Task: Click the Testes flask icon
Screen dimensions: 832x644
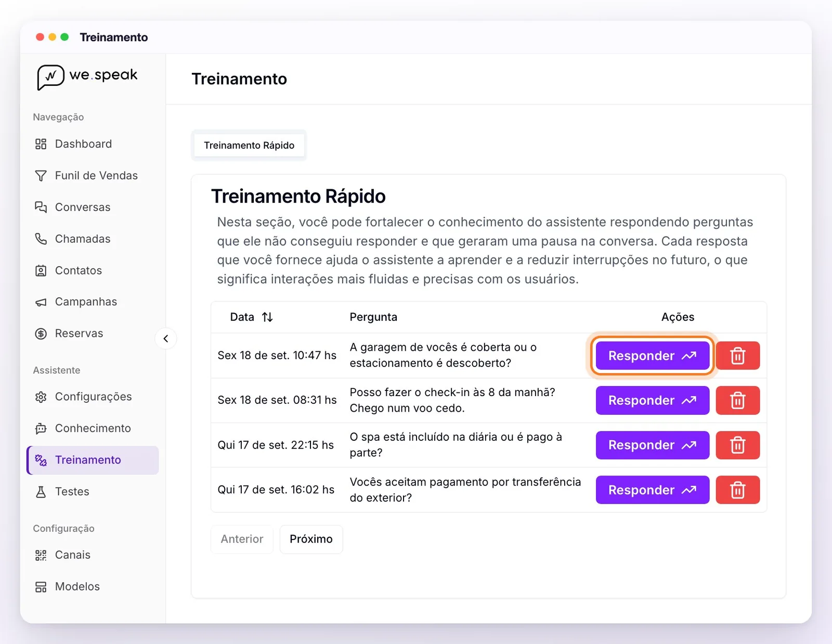Action: [41, 492]
